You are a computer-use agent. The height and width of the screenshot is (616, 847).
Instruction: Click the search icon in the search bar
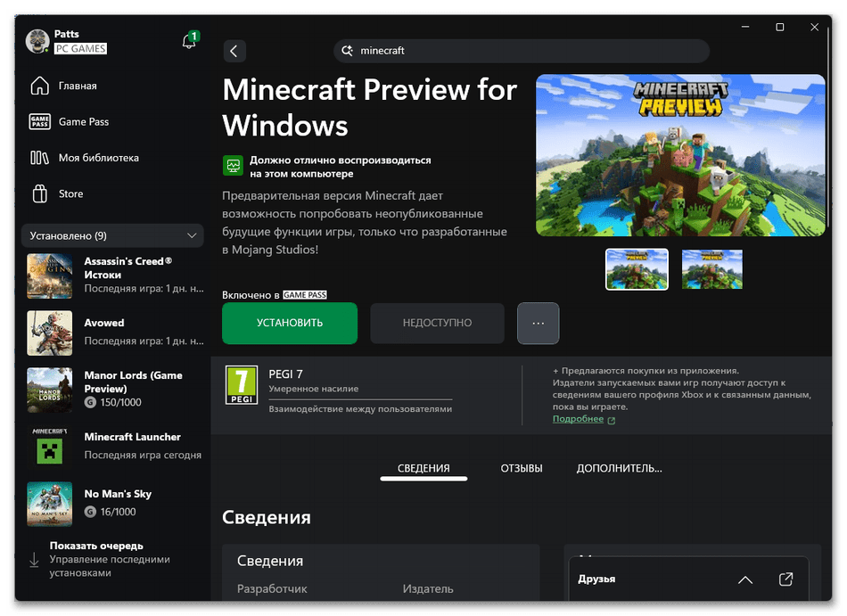(347, 51)
